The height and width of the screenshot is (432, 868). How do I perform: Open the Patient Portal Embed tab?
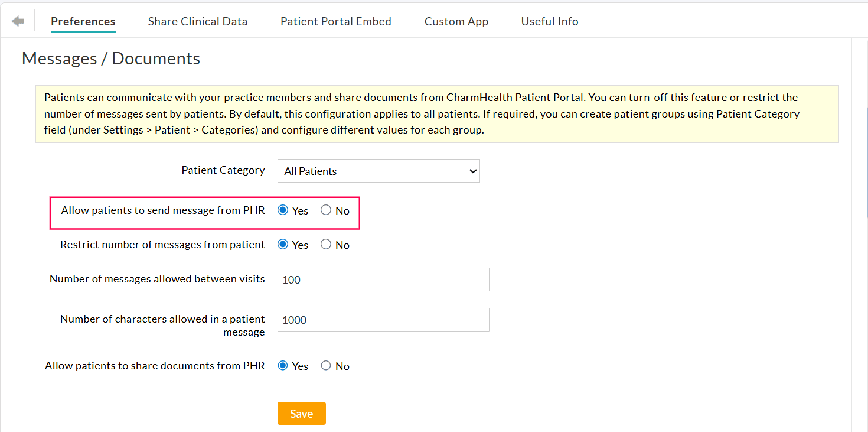point(335,21)
